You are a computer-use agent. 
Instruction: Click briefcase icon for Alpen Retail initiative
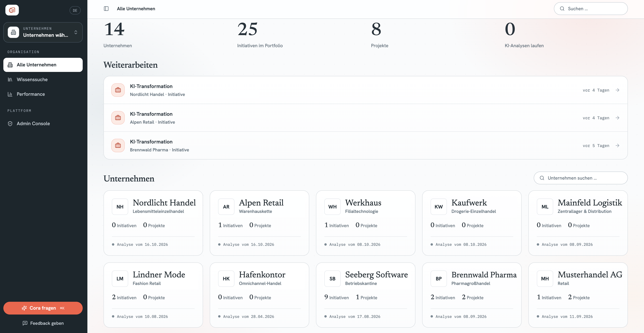pos(118,118)
